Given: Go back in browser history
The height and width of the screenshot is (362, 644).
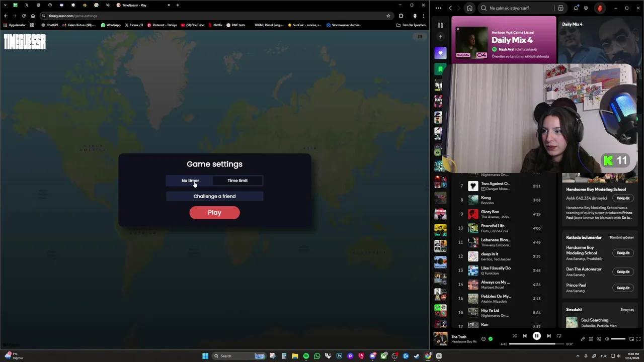Looking at the screenshot, I should click(x=6, y=16).
